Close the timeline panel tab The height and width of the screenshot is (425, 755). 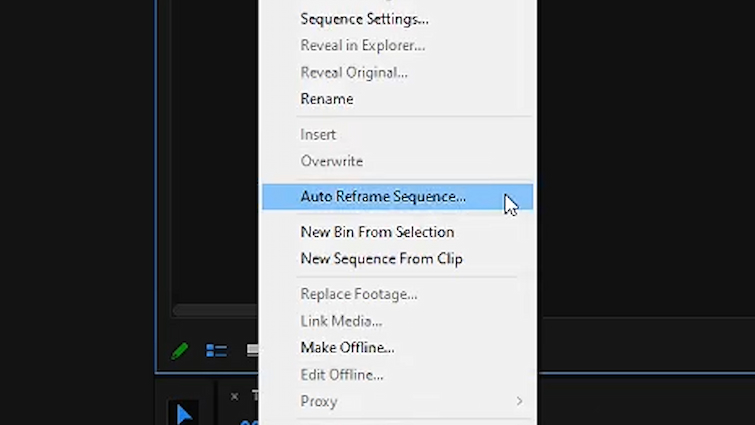[x=235, y=396]
